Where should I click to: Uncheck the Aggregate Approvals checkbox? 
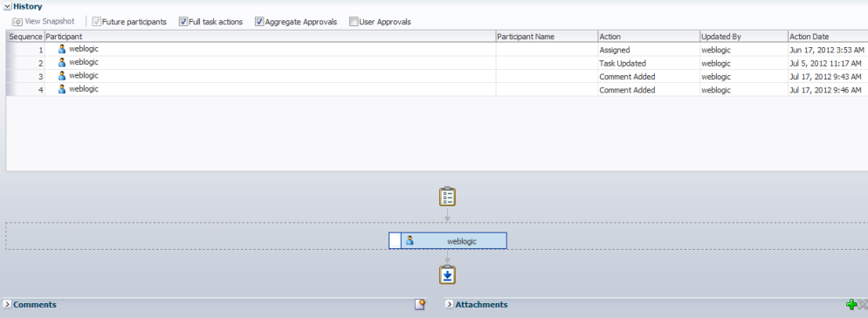[x=259, y=22]
